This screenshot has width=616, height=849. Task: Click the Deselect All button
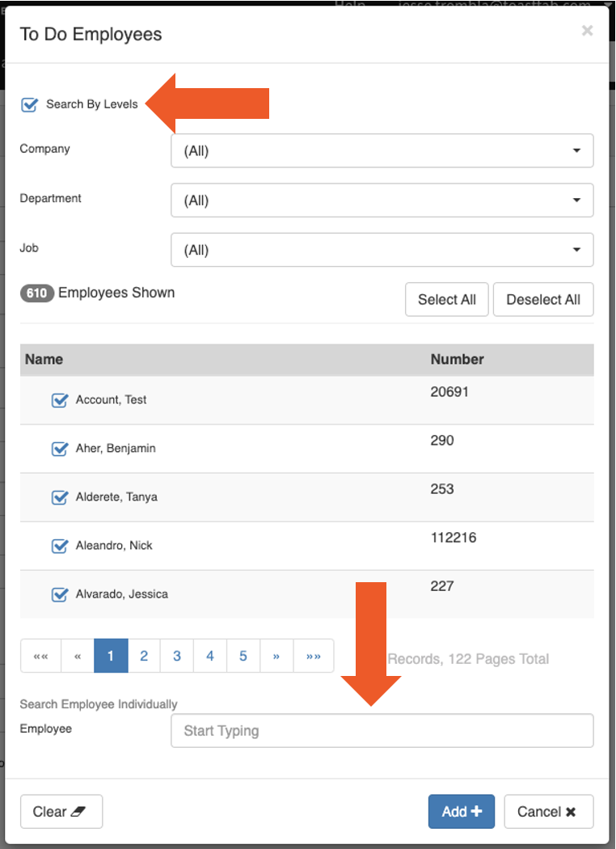[543, 299]
